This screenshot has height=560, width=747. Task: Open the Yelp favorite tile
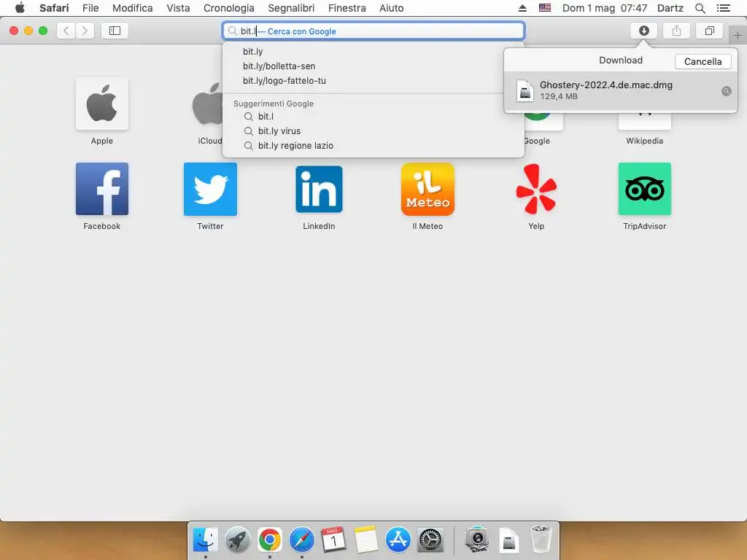[536, 189]
